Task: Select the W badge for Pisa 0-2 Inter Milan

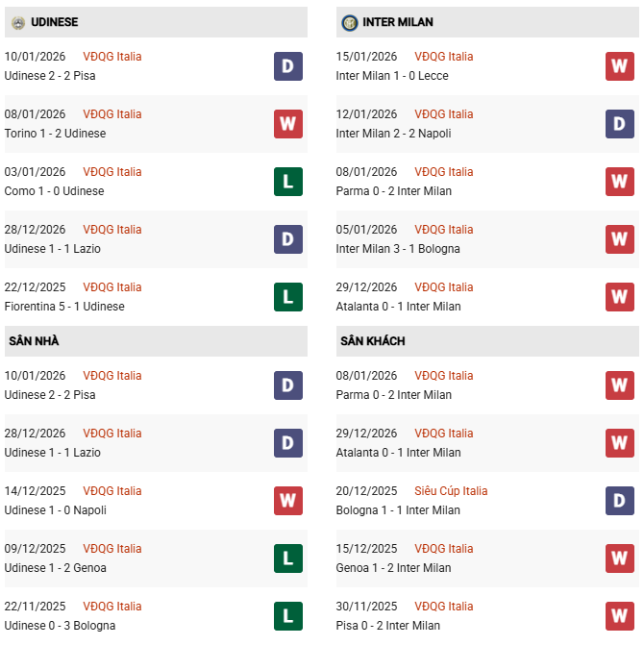Action: (619, 616)
